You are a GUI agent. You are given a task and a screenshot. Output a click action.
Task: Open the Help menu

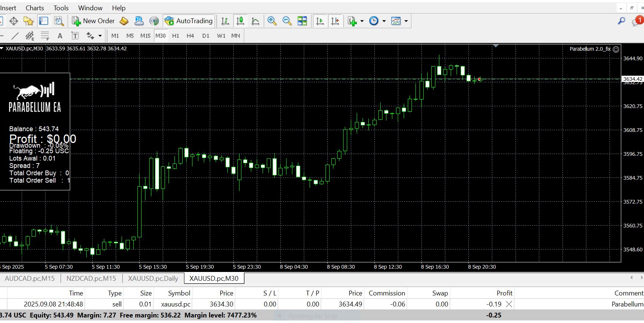(x=119, y=8)
